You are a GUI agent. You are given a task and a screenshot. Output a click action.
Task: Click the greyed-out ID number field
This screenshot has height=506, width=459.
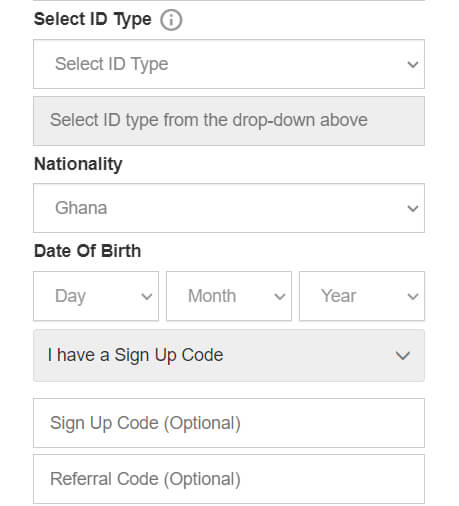click(229, 121)
